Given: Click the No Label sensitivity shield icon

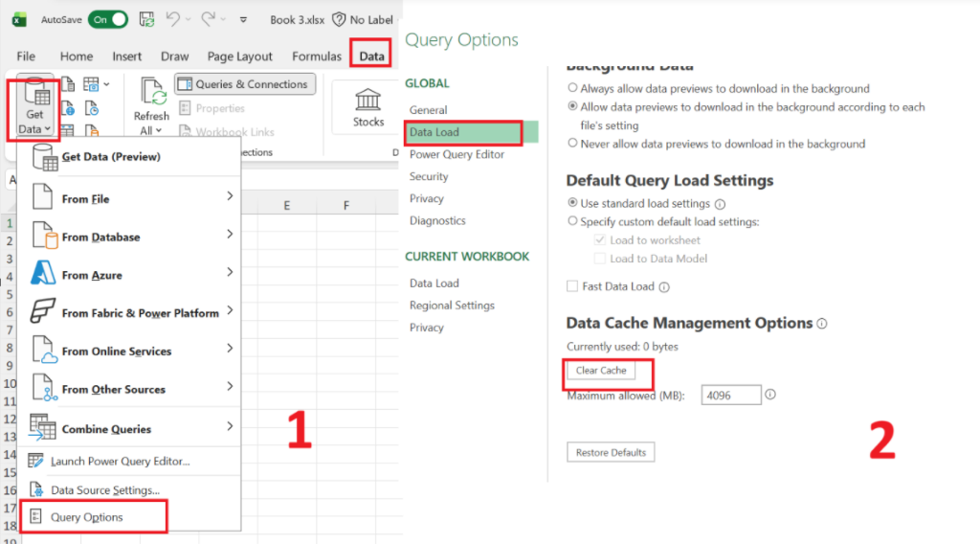Looking at the screenshot, I should tap(339, 19).
